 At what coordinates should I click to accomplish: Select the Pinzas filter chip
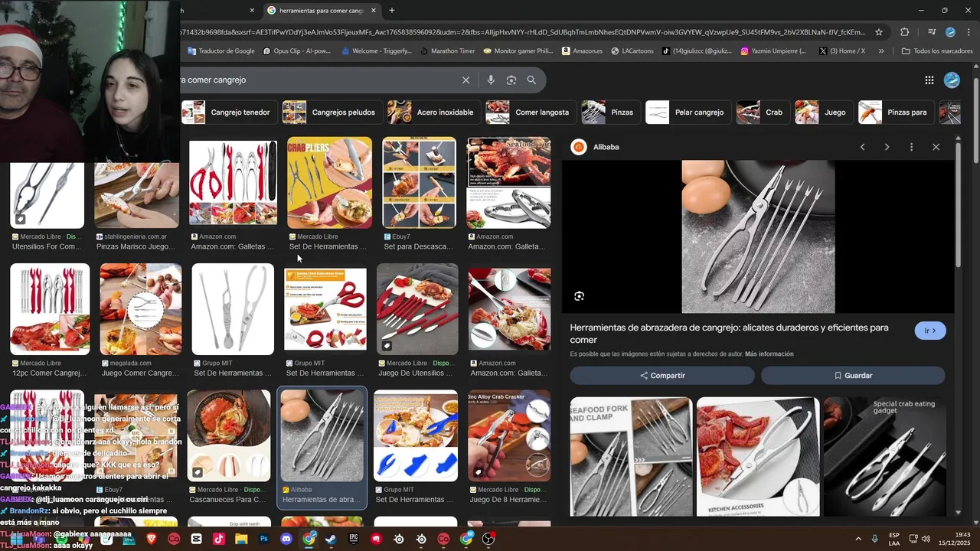[x=610, y=112]
